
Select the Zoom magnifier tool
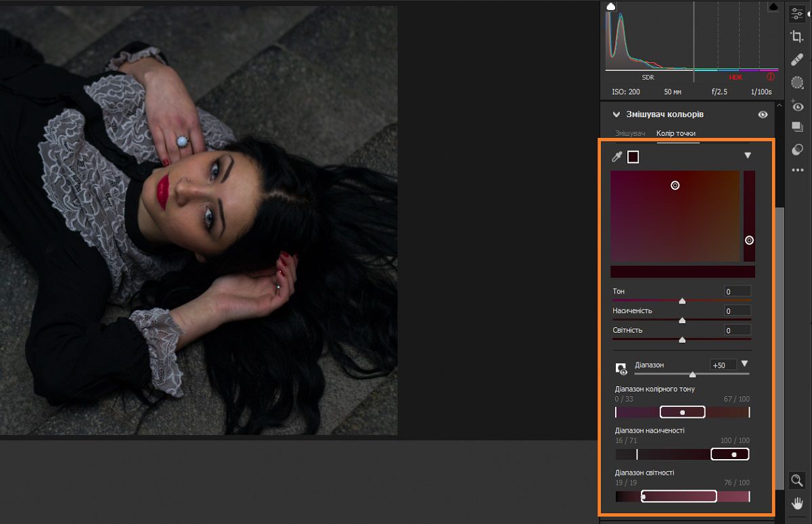click(797, 481)
